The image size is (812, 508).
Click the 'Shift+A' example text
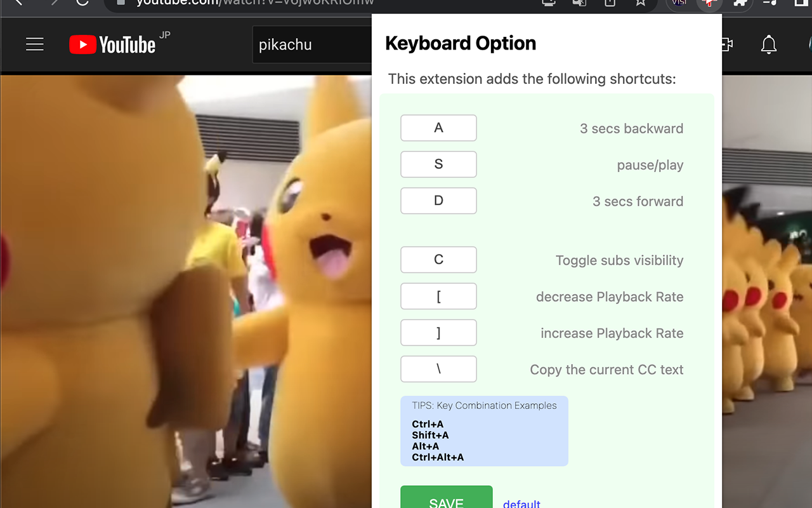(430, 435)
